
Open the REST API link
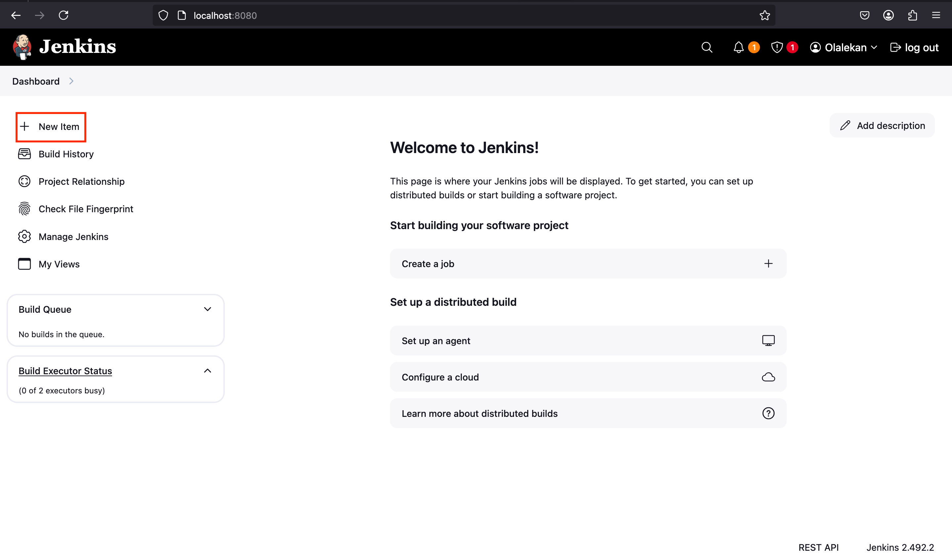coord(818,547)
